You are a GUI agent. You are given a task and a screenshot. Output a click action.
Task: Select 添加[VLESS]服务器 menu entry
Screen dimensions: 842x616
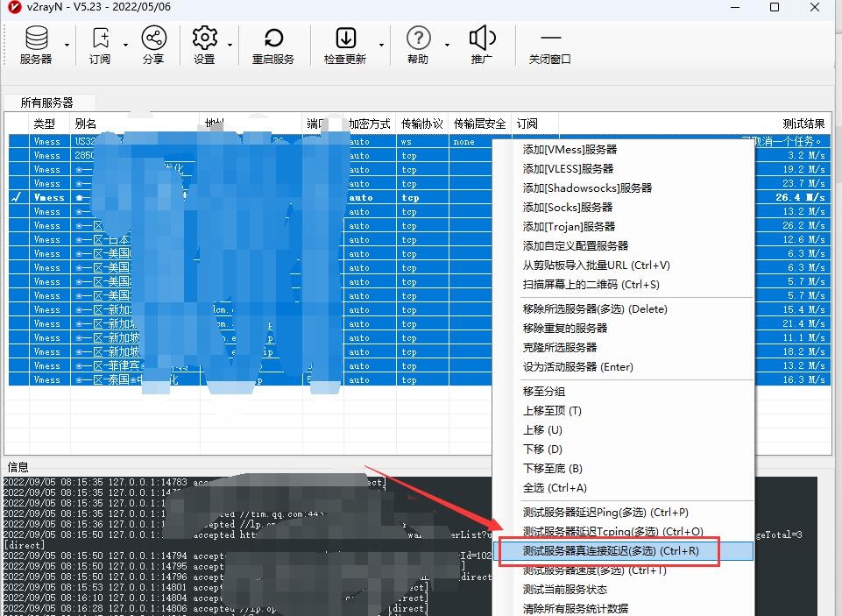coord(568,168)
